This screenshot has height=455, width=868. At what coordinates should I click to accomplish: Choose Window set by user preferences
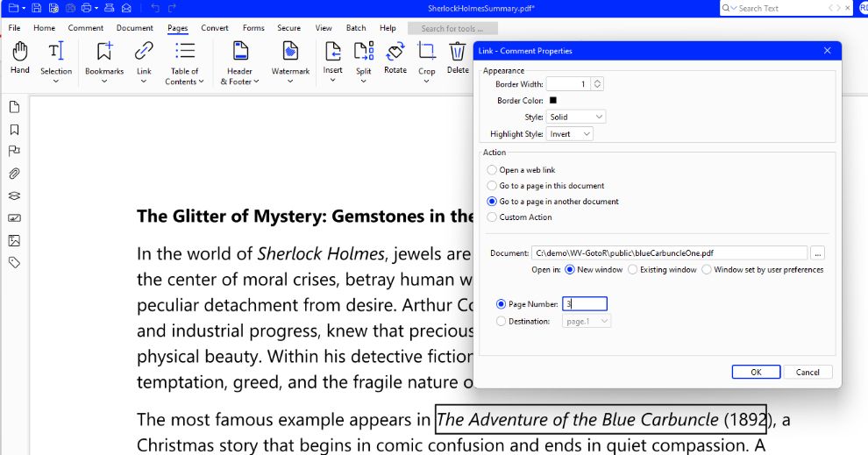click(x=707, y=269)
